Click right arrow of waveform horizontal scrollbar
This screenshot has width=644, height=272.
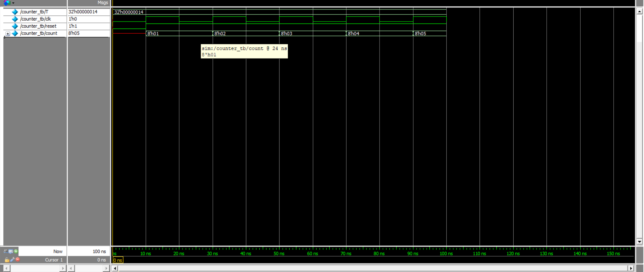[631, 268]
